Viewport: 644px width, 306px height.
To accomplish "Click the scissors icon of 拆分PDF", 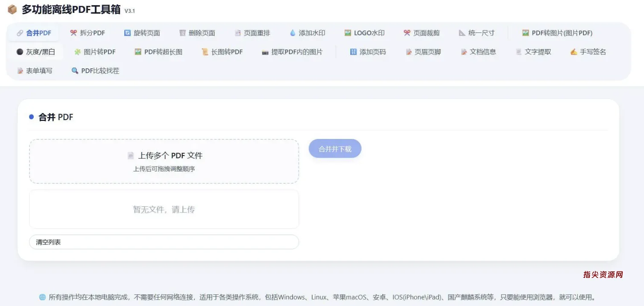I will [x=73, y=33].
